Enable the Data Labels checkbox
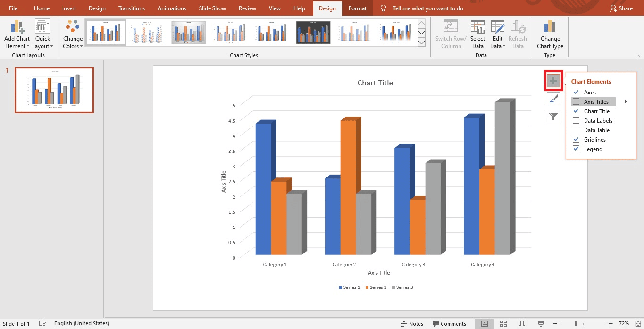Screen dimensions: 644x329 coord(576,120)
